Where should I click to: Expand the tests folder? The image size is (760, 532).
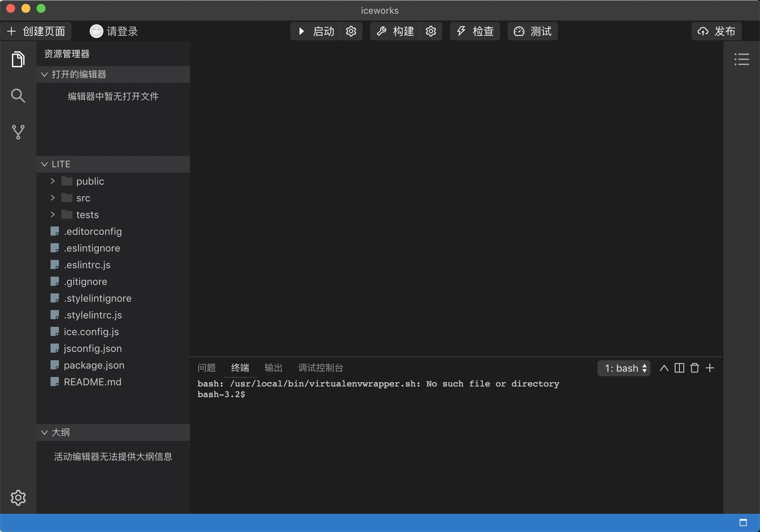(113, 215)
